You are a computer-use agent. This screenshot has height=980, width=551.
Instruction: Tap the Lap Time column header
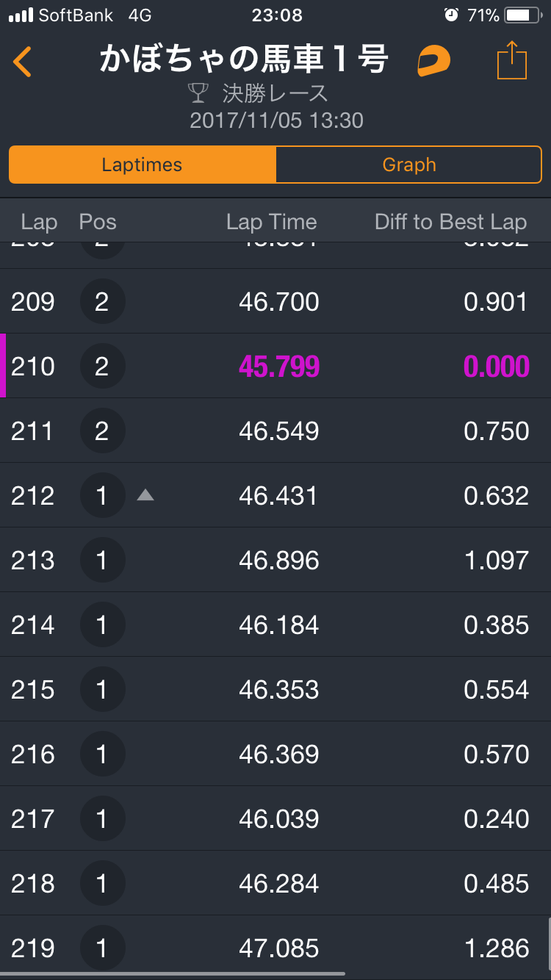272,222
